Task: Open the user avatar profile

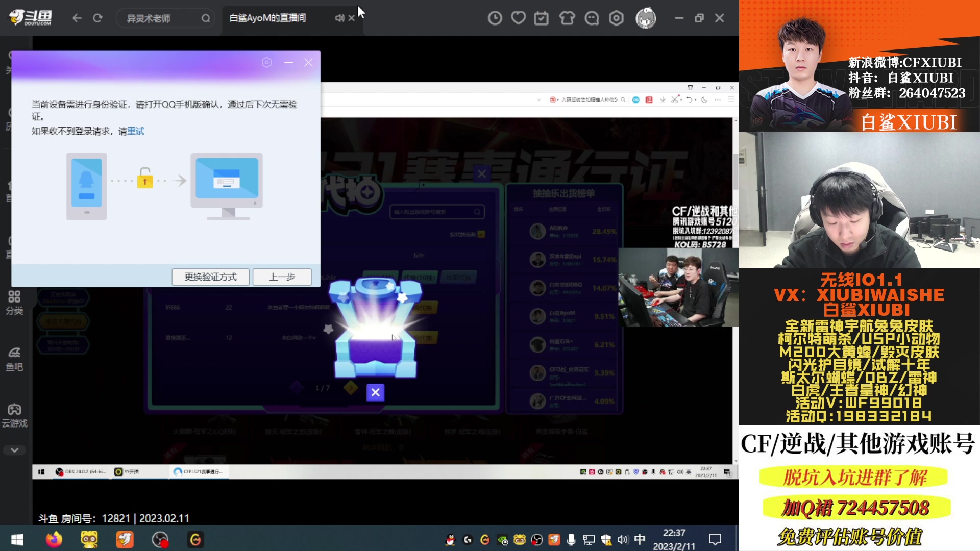Action: coord(646,18)
